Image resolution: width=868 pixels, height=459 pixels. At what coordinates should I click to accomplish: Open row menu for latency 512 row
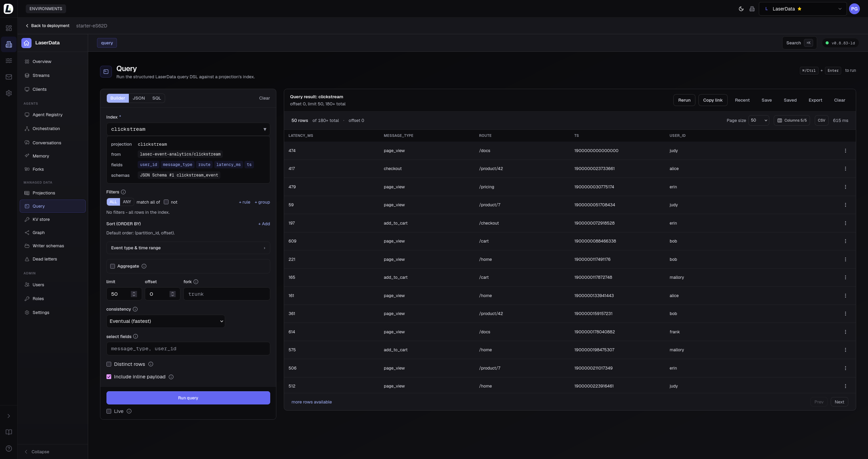[x=845, y=386]
